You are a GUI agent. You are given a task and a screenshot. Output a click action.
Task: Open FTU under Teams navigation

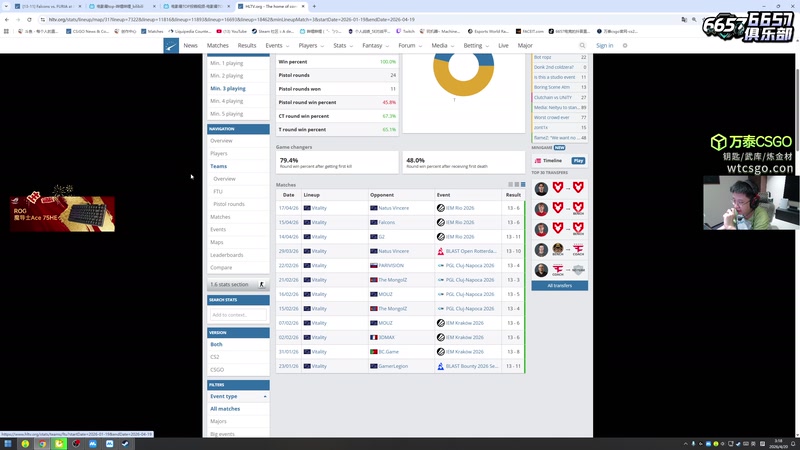pos(218,192)
